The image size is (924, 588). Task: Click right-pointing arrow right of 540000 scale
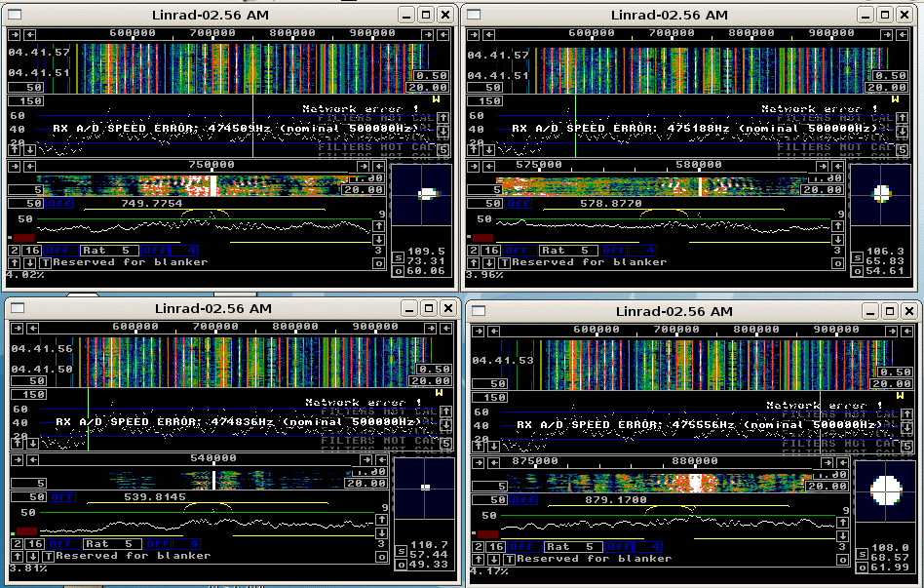[366, 460]
